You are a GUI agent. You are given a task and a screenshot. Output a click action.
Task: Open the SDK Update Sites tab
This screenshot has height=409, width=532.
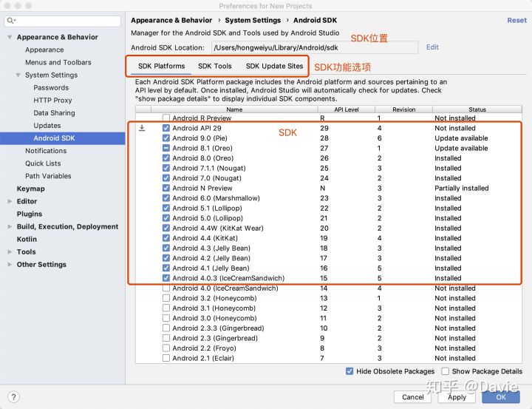pyautogui.click(x=274, y=66)
